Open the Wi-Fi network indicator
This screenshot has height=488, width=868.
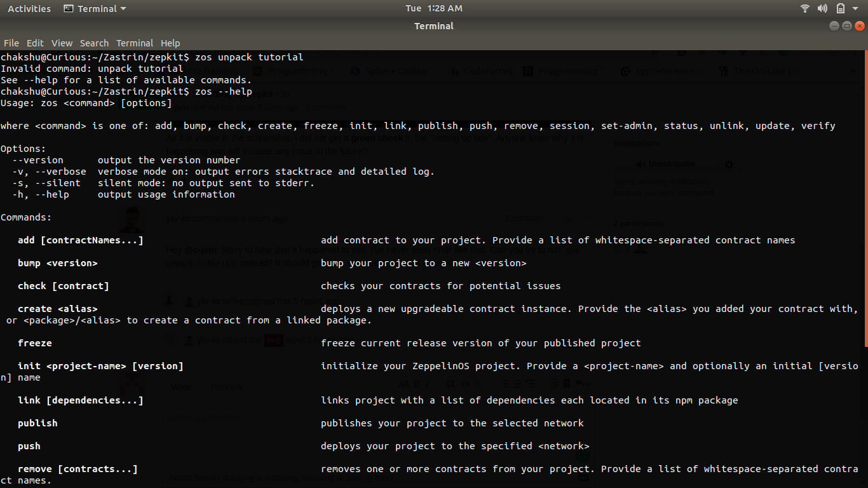[805, 8]
